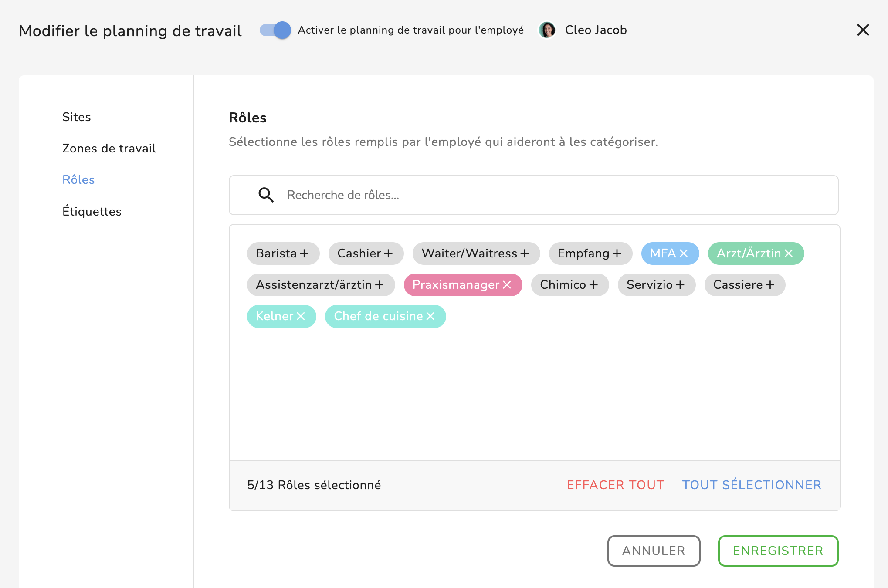Click the search magnifier icon
This screenshot has width=888, height=588.
266,195
